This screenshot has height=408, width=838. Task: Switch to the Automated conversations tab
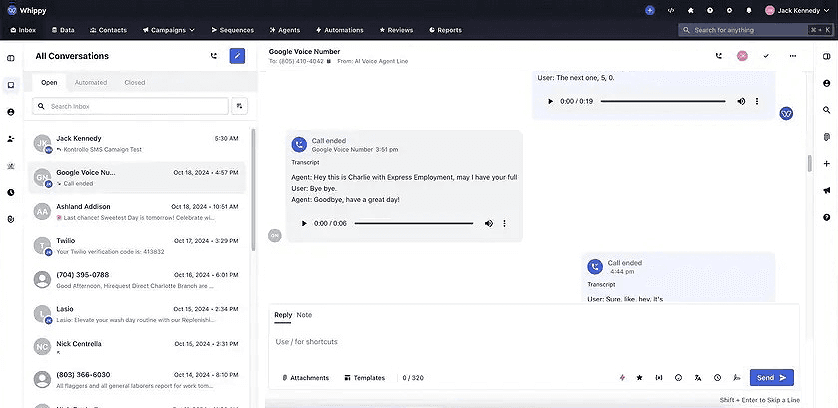tap(91, 82)
